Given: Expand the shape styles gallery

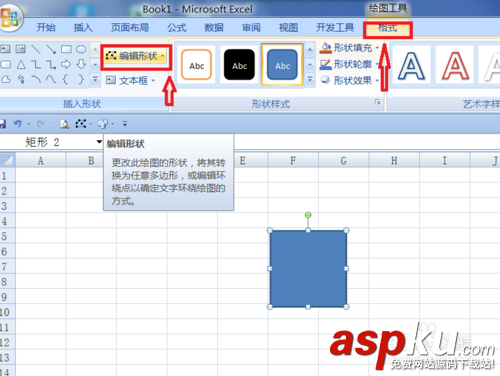Looking at the screenshot, I should (310, 80).
